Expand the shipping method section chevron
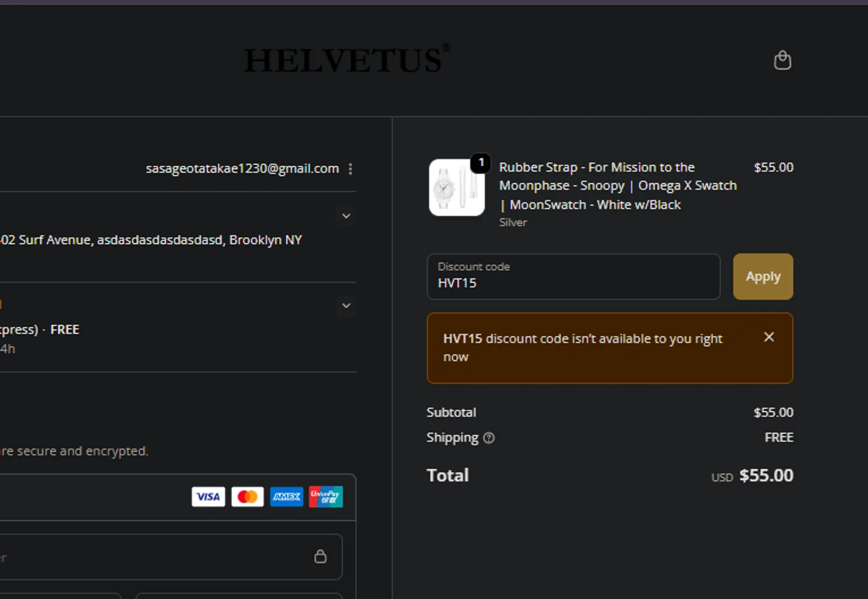 [346, 306]
